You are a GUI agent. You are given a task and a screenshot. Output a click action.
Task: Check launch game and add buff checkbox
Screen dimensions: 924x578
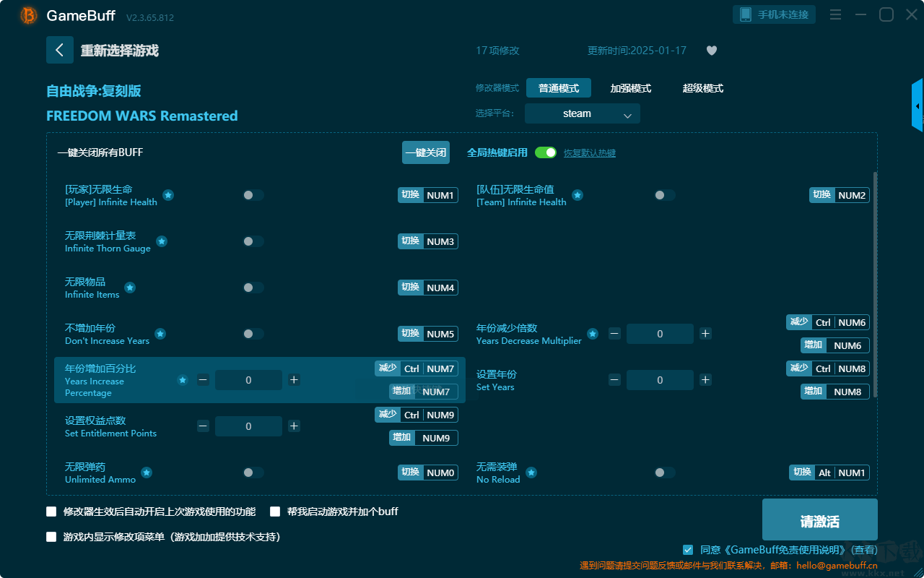tap(275, 512)
